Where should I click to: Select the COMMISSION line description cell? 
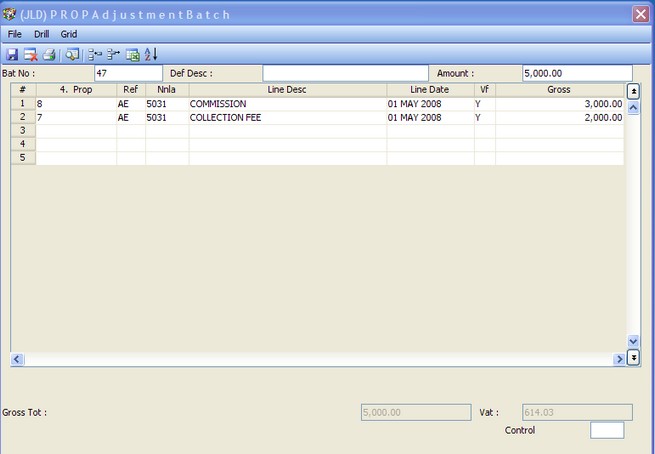pyautogui.click(x=286, y=104)
